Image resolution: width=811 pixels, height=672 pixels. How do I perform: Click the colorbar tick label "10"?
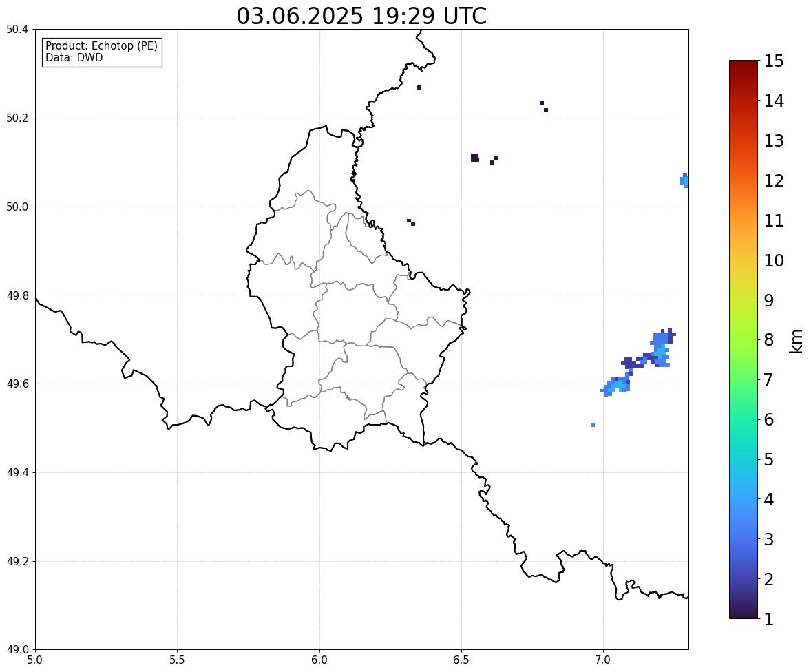(x=774, y=260)
